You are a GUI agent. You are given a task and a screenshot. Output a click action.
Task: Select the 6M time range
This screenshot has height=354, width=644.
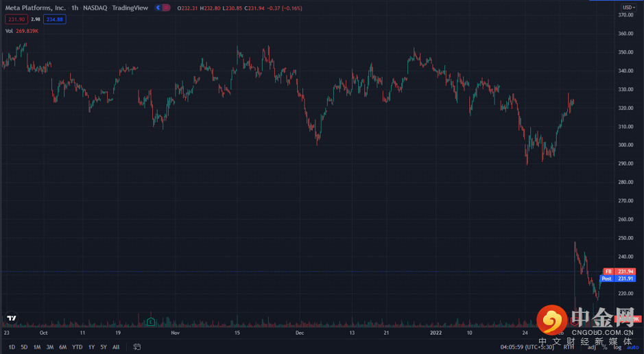click(63, 347)
